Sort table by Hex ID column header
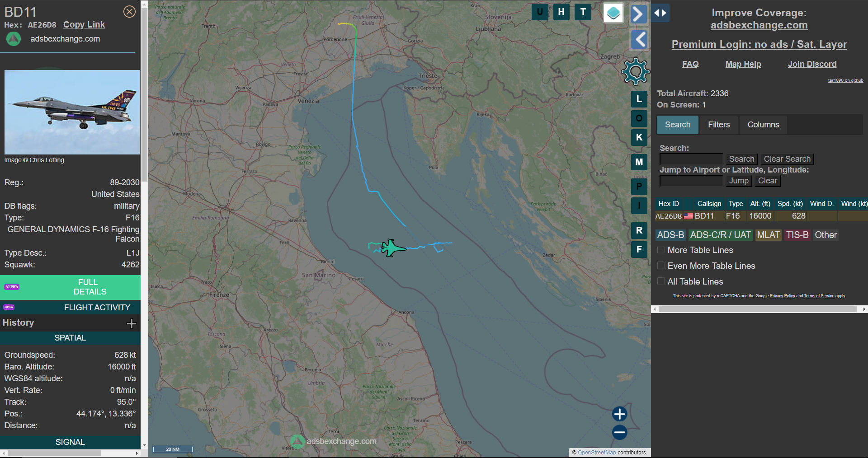 (669, 204)
